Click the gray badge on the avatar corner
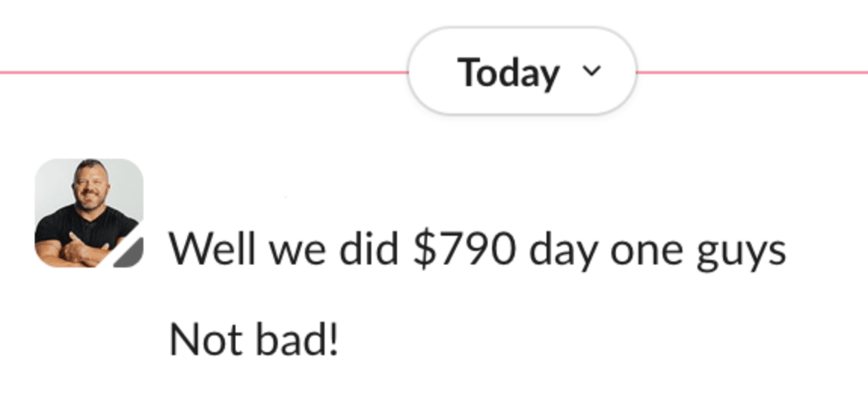Screen dimensions: 868x402 pyautogui.click(x=130, y=253)
